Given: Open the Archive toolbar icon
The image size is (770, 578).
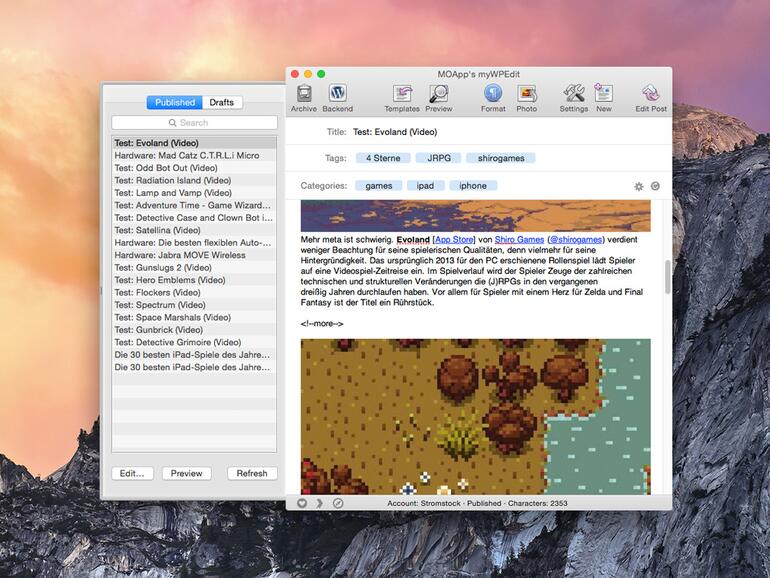Looking at the screenshot, I should tap(304, 93).
